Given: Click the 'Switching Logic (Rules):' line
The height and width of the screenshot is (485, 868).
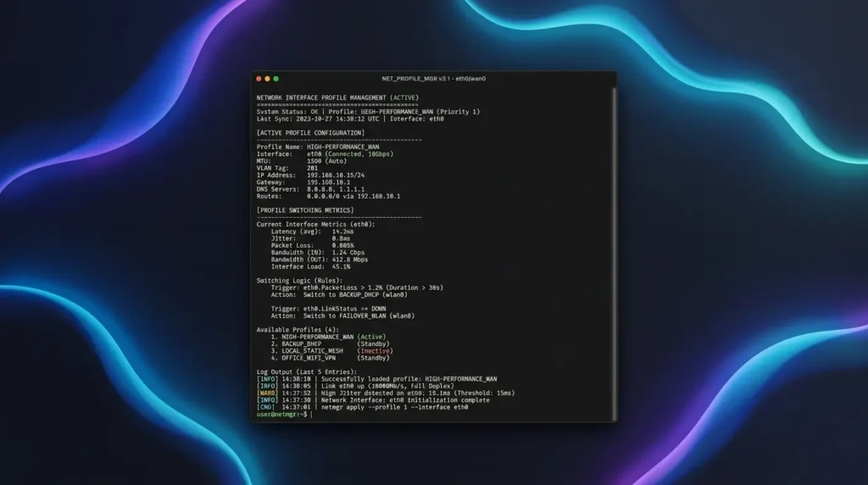Looking at the screenshot, I should 299,281.
